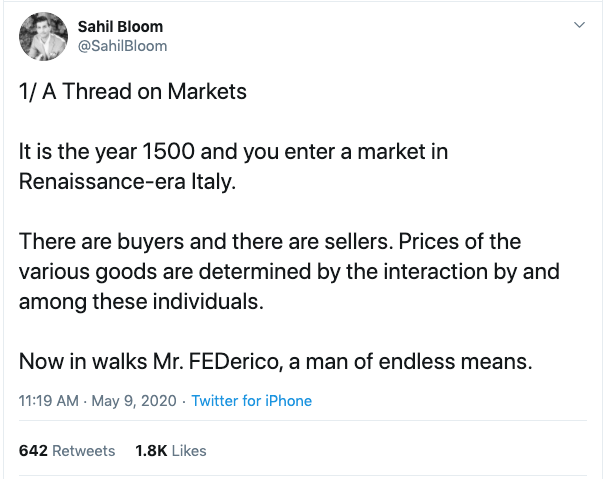Screen dimensions: 606x479
Task: Click the @SahilBloom handle
Action: click(x=122, y=46)
